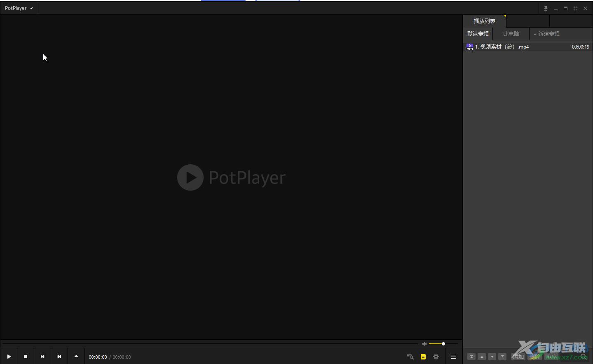Click the duration 00:00:19 of playlist item
The width and height of the screenshot is (593, 364).
click(x=580, y=47)
